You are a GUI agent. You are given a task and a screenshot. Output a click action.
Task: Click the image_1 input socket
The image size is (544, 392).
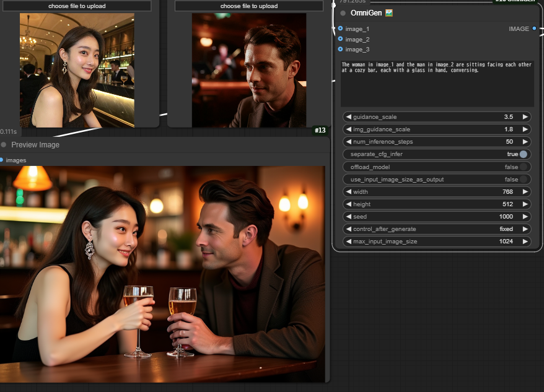pyautogui.click(x=340, y=28)
